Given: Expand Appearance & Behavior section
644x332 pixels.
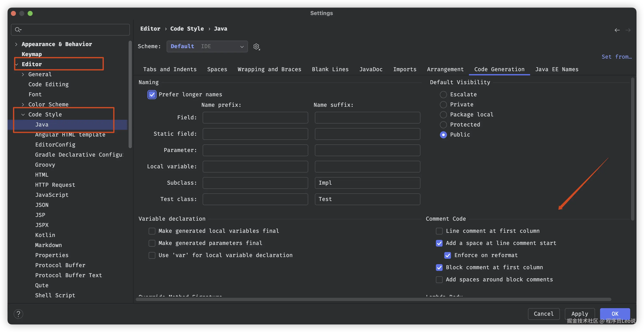Looking at the screenshot, I should point(16,44).
